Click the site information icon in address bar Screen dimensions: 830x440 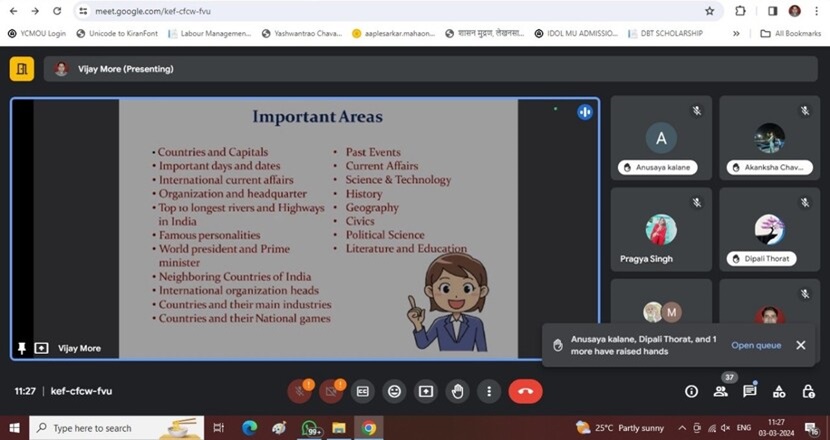83,11
